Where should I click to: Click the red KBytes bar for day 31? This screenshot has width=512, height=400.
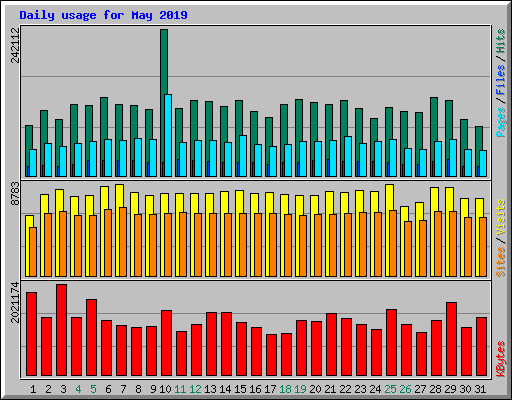(x=481, y=346)
